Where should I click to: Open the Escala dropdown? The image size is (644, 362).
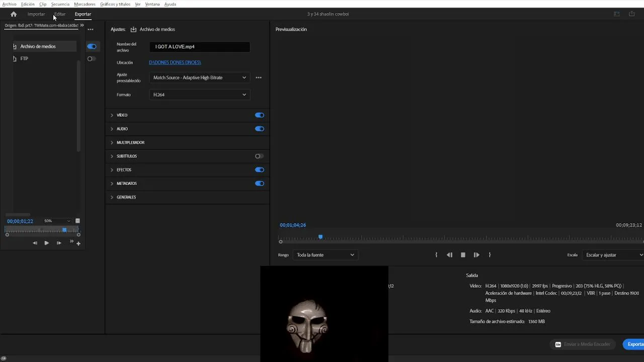pos(613,255)
